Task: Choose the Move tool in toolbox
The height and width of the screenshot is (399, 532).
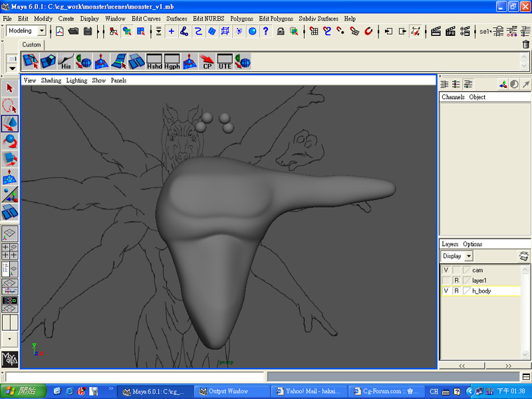Action: pos(9,124)
